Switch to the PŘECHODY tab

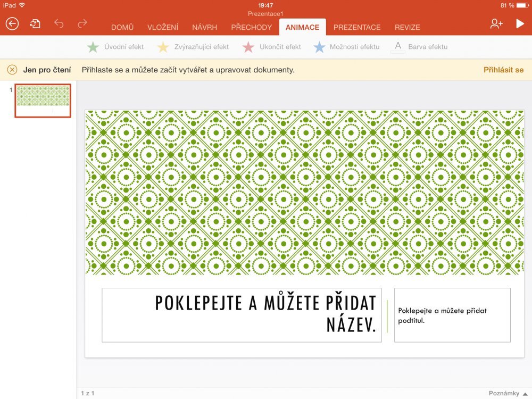coord(252,27)
